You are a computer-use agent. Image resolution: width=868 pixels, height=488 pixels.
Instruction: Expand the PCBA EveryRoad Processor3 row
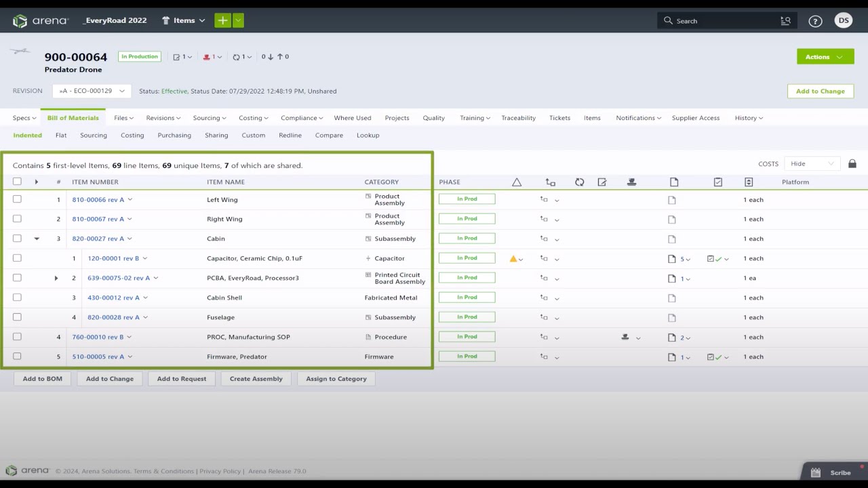click(x=56, y=278)
